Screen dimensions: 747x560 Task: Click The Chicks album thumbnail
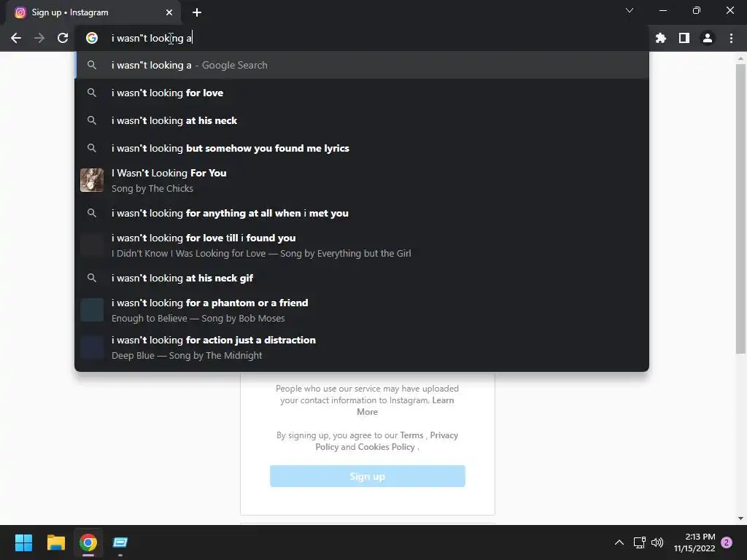[x=91, y=180]
